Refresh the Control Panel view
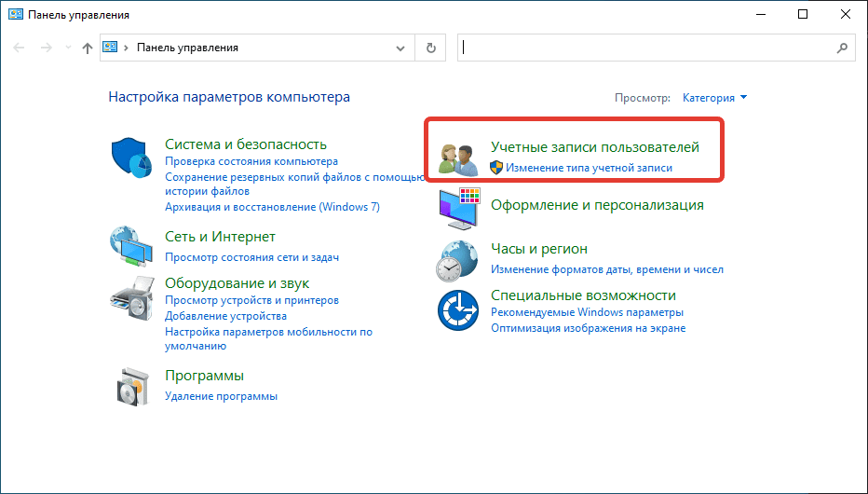This screenshot has width=868, height=494. pyautogui.click(x=430, y=48)
